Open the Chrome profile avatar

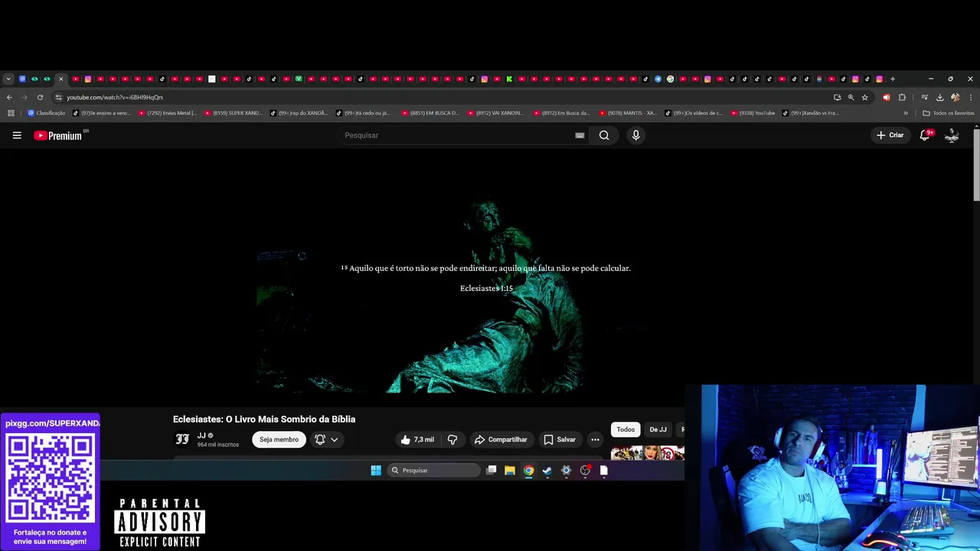click(955, 97)
